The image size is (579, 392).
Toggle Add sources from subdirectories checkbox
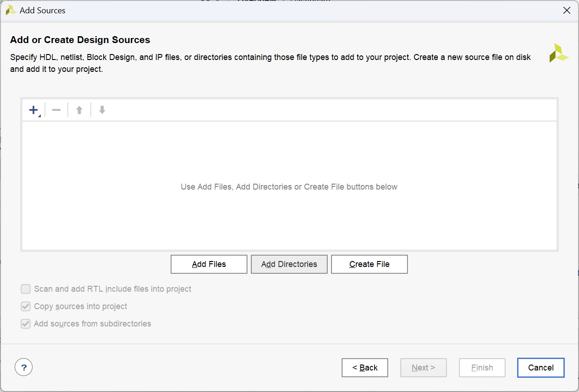pyautogui.click(x=26, y=324)
